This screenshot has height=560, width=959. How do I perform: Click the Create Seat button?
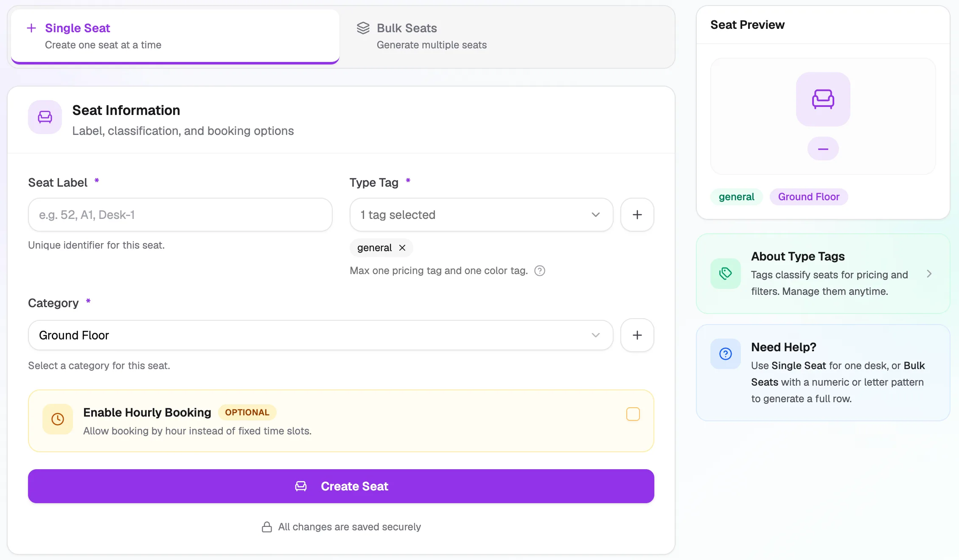point(341,486)
